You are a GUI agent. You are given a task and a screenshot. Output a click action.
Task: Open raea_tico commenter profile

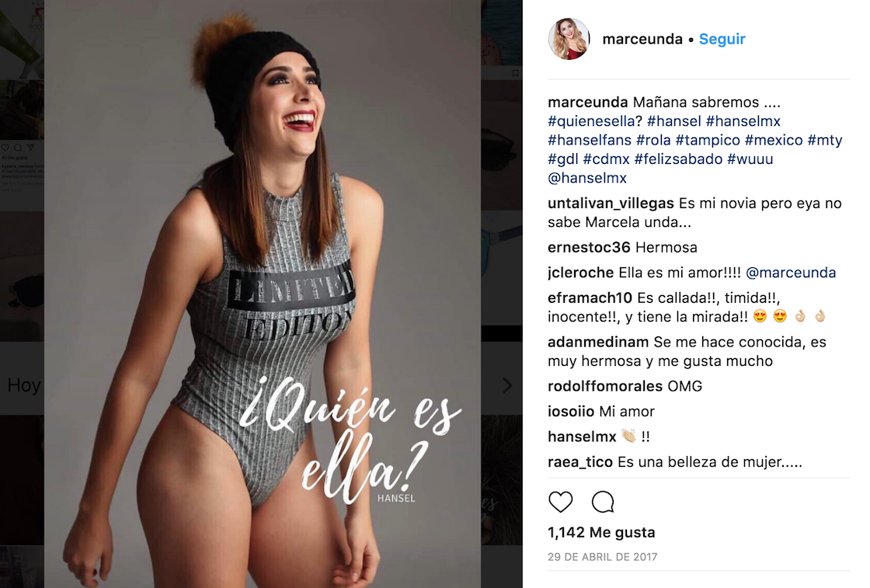coord(579,462)
